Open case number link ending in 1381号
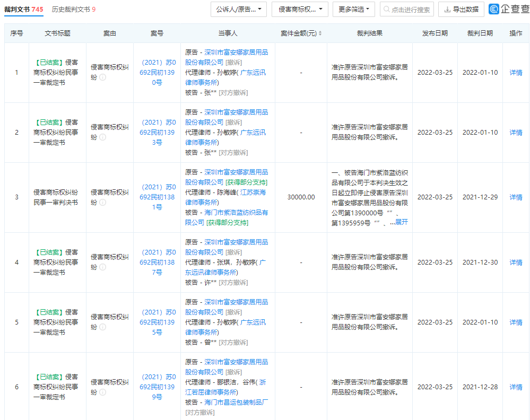 coord(157,197)
